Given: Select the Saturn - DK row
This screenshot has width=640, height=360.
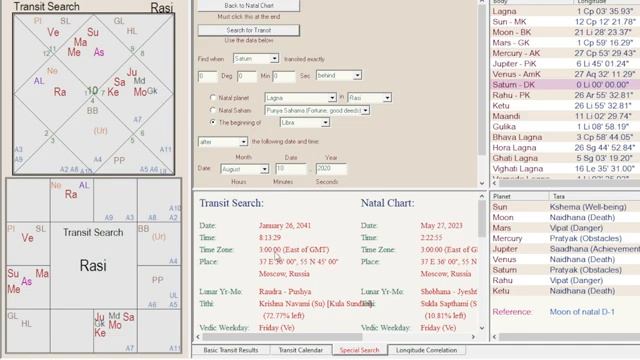Looking at the screenshot, I should (x=565, y=84).
